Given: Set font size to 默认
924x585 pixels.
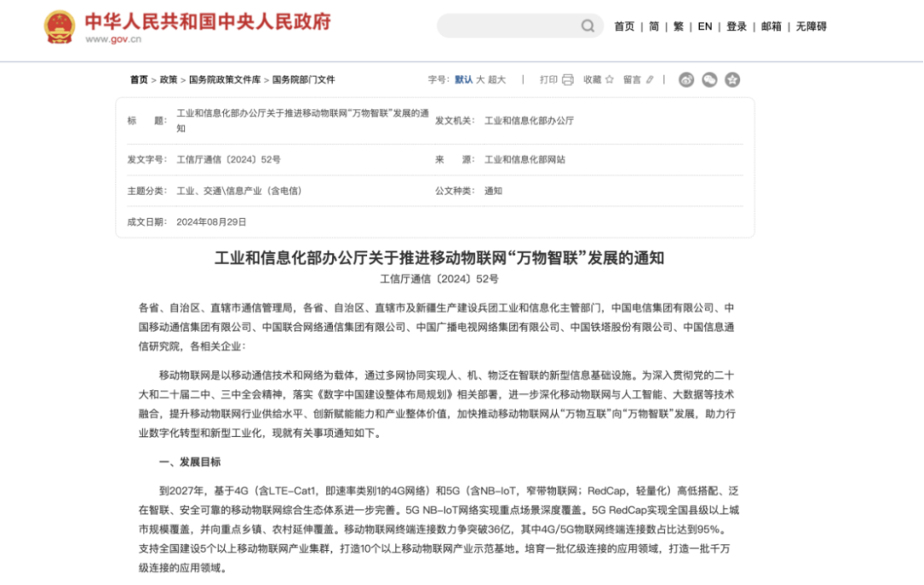Looking at the screenshot, I should (x=463, y=80).
